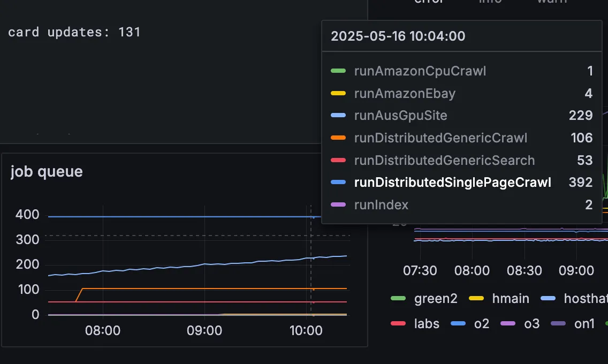Toggle visibility of the labs series
Screen dimensions: 608x364
click(427, 323)
